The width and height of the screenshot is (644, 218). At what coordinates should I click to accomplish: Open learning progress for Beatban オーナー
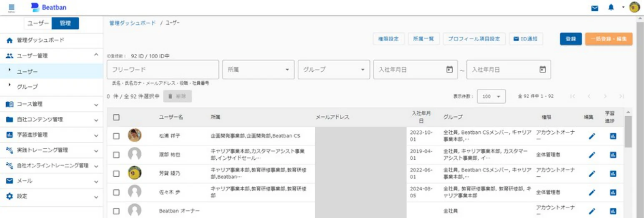tap(613, 211)
